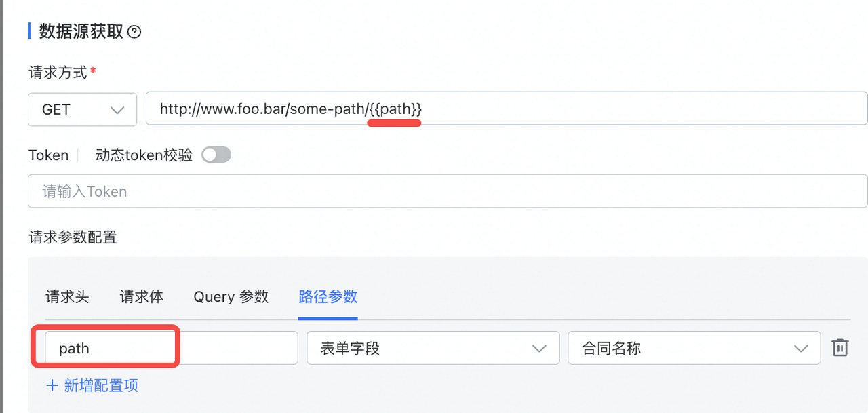Open the GET request method dropdown
Viewport: 868px width, 413px height.
[x=82, y=109]
